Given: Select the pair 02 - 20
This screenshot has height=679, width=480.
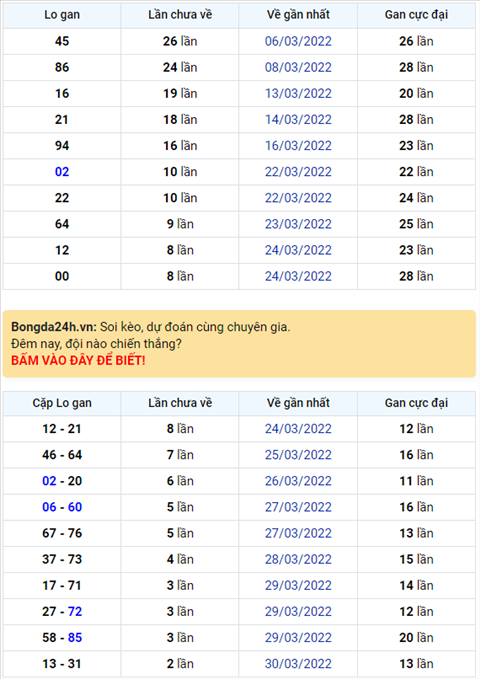Looking at the screenshot, I should click(62, 481).
